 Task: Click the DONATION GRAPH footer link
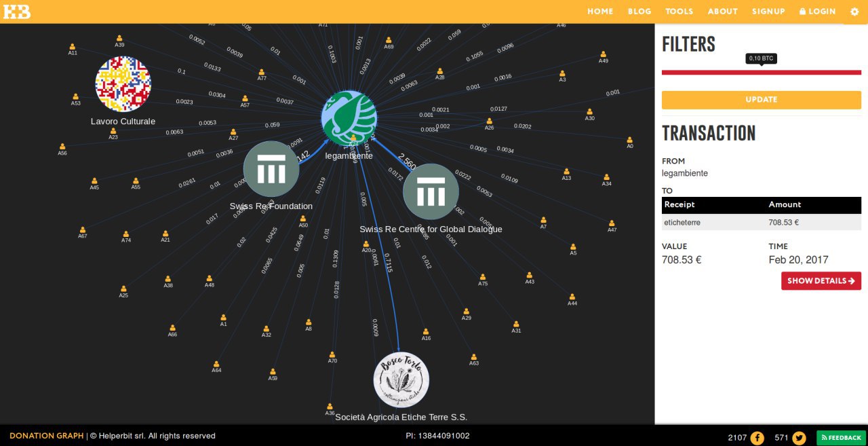pos(47,436)
